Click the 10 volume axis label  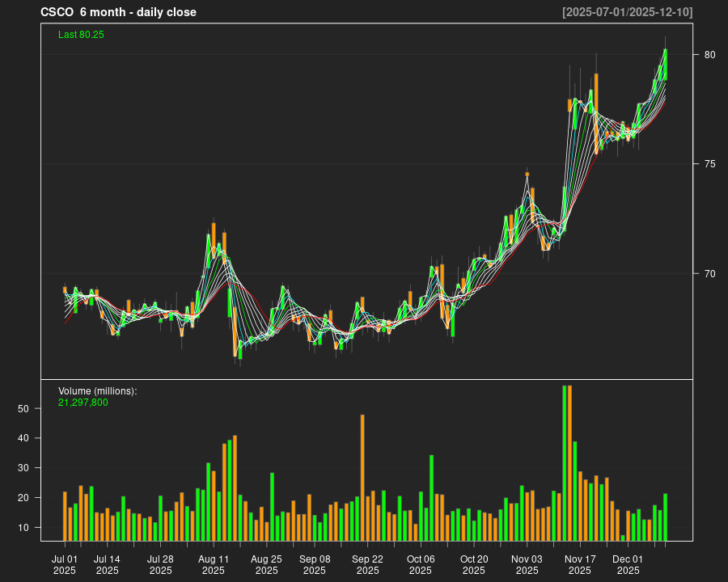tap(23, 528)
